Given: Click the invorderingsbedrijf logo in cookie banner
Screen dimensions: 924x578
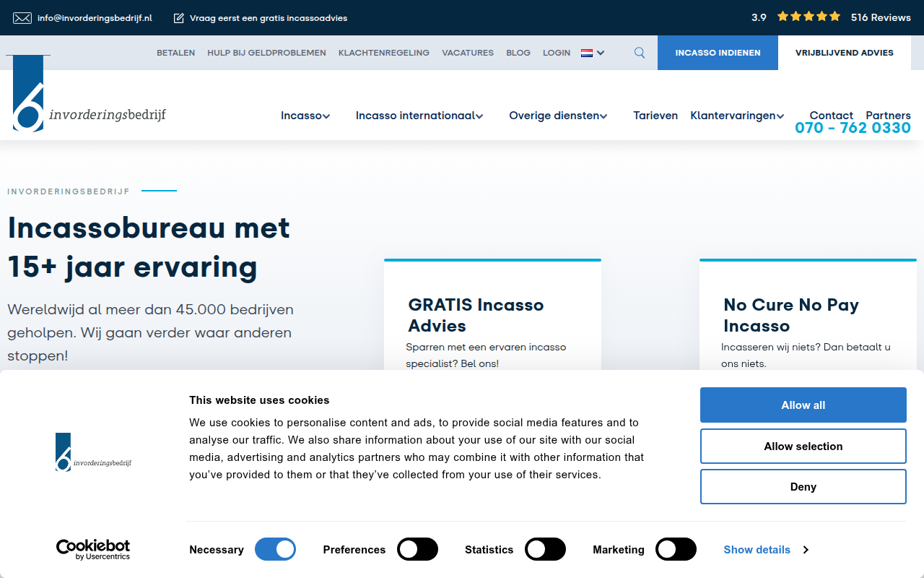Looking at the screenshot, I should pyautogui.click(x=93, y=452).
